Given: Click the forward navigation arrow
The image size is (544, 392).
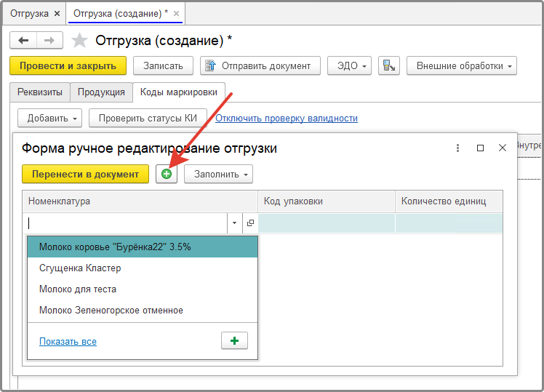Looking at the screenshot, I should pos(49,40).
